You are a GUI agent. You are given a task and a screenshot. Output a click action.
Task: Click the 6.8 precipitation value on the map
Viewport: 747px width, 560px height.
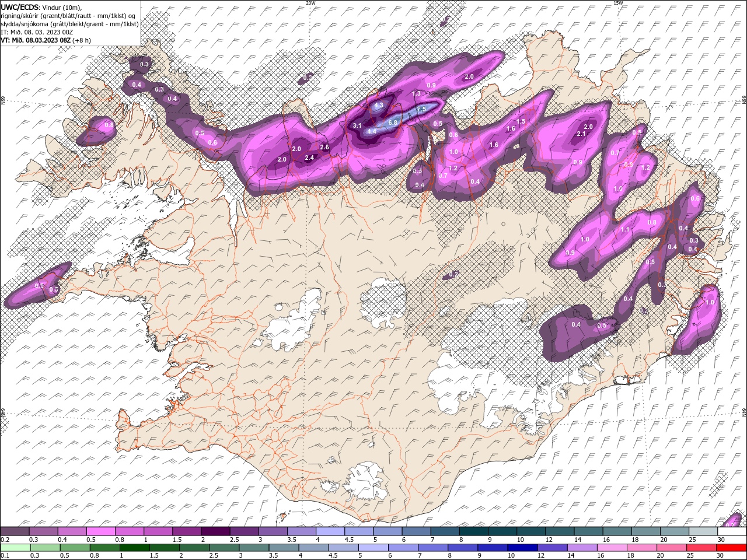pos(393,123)
